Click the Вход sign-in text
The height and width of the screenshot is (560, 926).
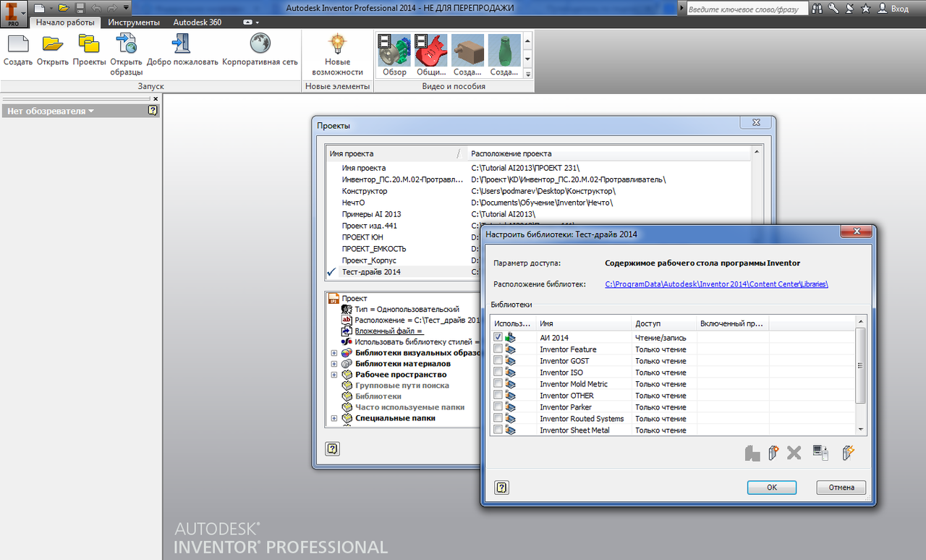(x=900, y=9)
